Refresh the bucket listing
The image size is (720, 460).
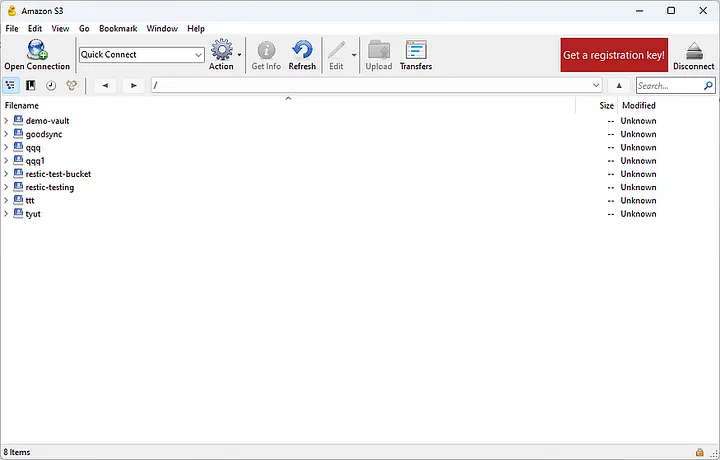tap(302, 55)
